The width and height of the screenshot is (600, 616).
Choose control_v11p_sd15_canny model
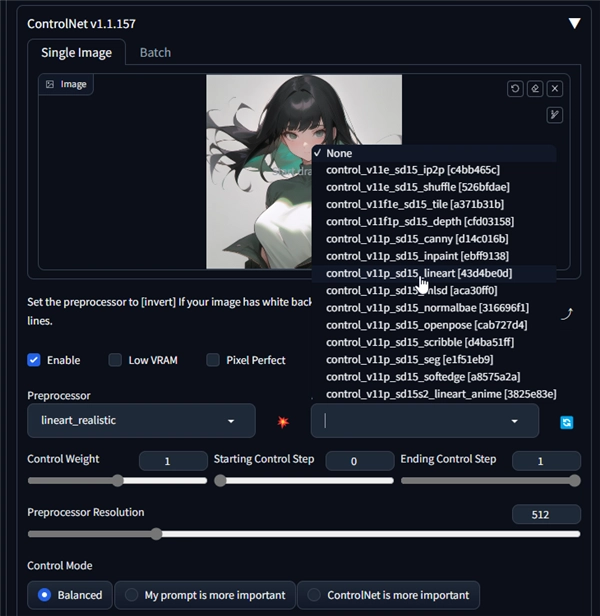click(434, 239)
